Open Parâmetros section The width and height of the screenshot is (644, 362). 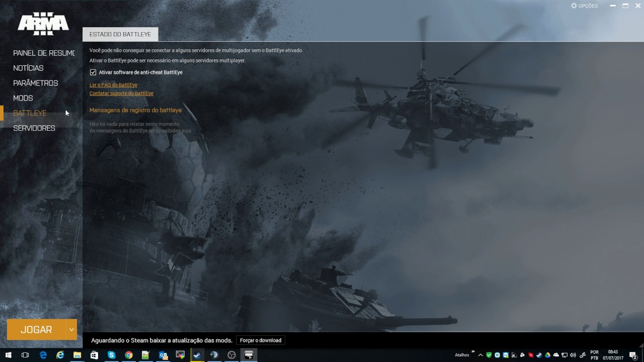[35, 83]
